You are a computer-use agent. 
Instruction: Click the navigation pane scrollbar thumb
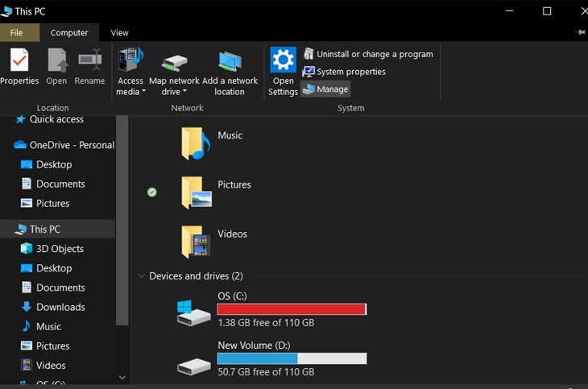(122, 220)
